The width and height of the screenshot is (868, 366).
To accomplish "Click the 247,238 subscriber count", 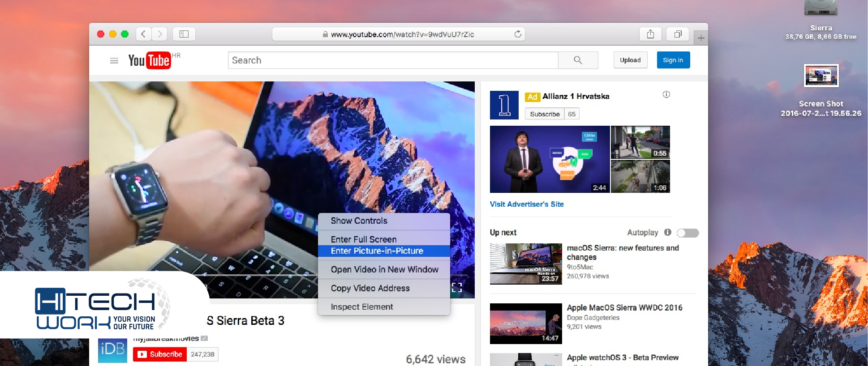I will click(202, 354).
